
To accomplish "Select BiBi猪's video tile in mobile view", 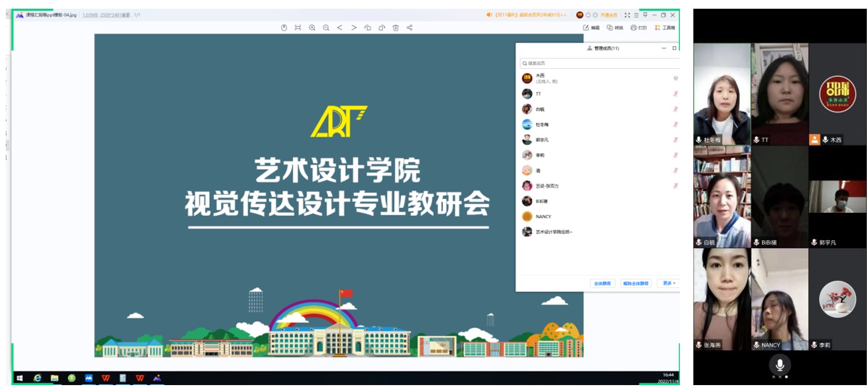I will tap(780, 197).
